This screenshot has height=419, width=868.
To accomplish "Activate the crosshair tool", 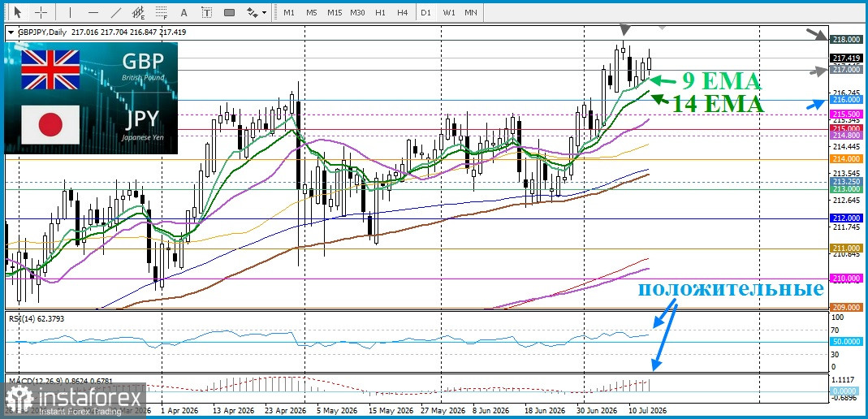I will pos(41,12).
